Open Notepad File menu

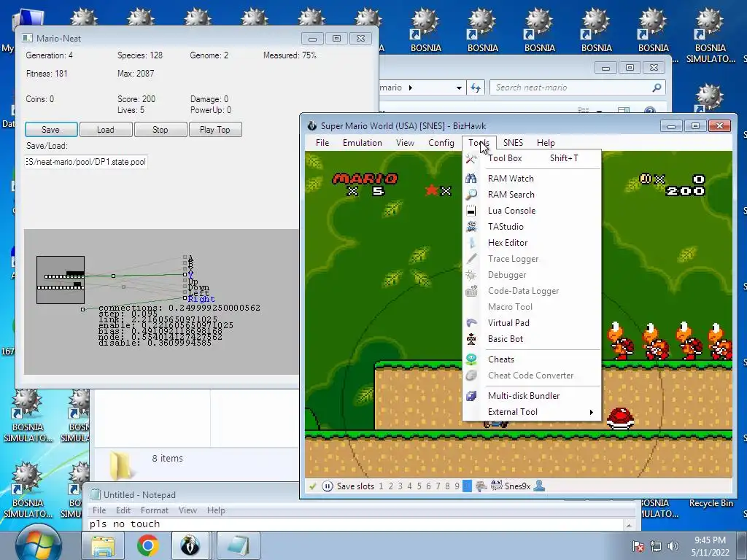pyautogui.click(x=99, y=510)
